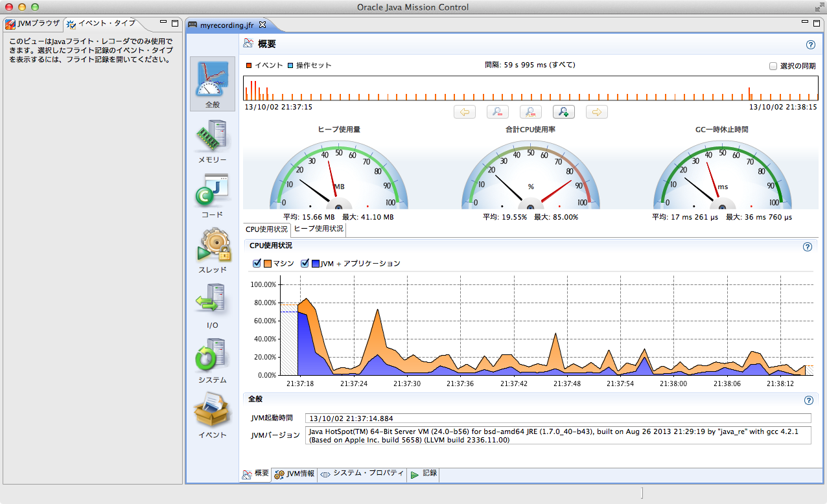
Task: Minimize the イベント・タイプ view panel
Action: point(163,23)
